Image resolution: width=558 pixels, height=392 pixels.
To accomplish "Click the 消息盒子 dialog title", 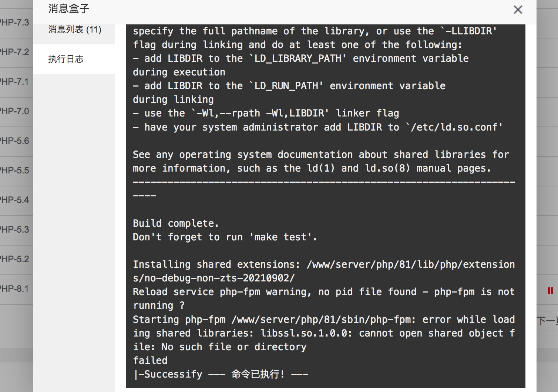I will click(x=69, y=9).
